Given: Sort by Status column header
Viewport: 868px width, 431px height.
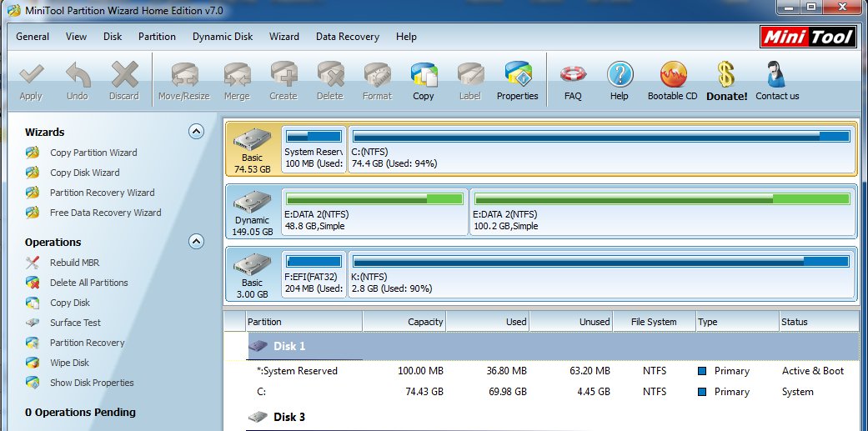Looking at the screenshot, I should [x=820, y=322].
